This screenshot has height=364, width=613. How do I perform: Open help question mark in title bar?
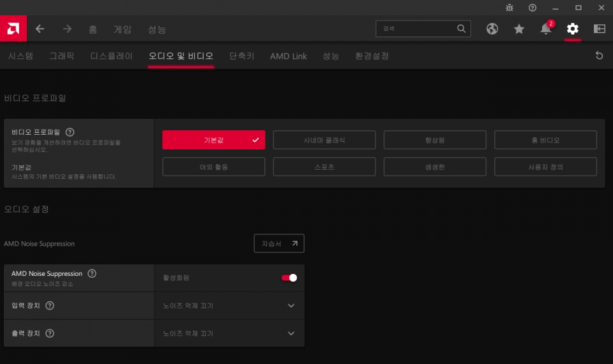tap(533, 8)
